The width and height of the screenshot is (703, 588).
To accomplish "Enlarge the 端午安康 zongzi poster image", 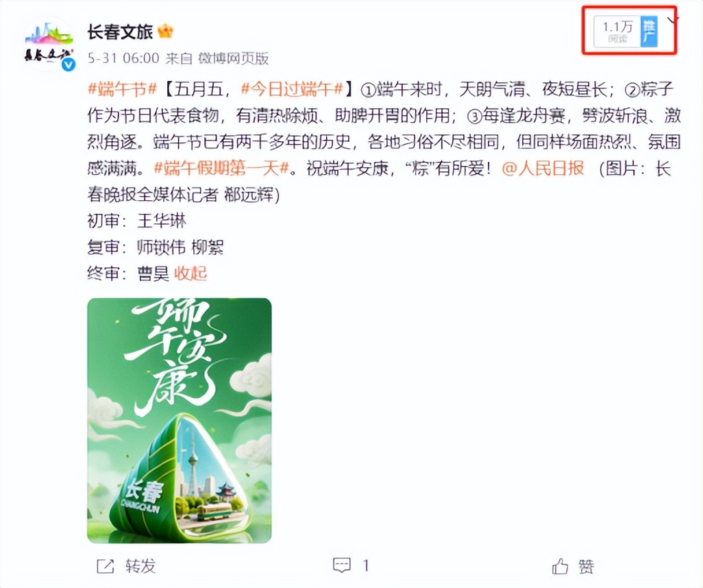I will point(180,421).
